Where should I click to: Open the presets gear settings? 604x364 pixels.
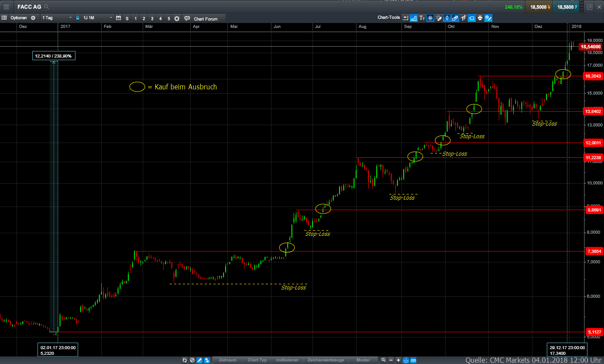177,18
